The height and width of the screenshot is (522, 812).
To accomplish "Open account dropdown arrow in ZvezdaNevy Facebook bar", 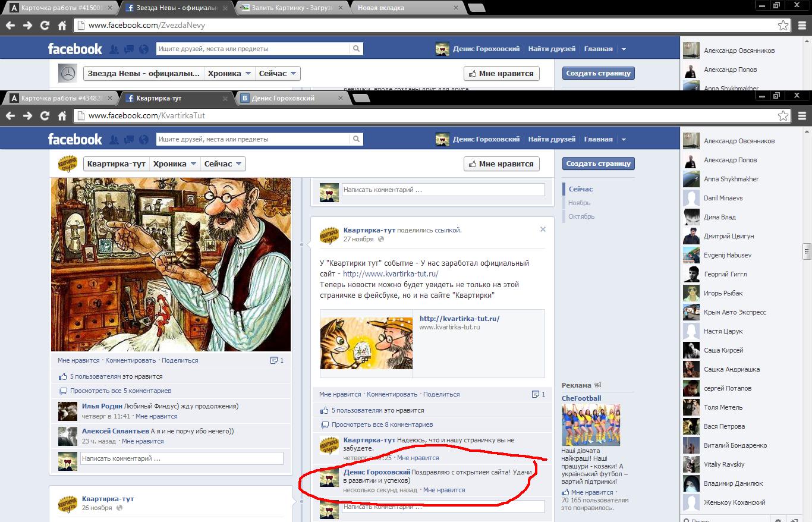I will [624, 49].
